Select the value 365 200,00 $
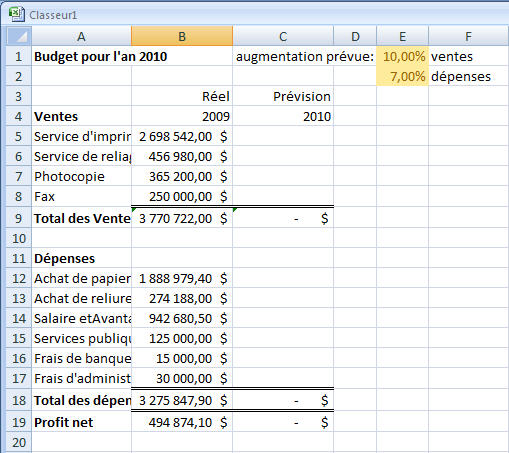Viewport: 509px width, 453px height. coord(182,176)
